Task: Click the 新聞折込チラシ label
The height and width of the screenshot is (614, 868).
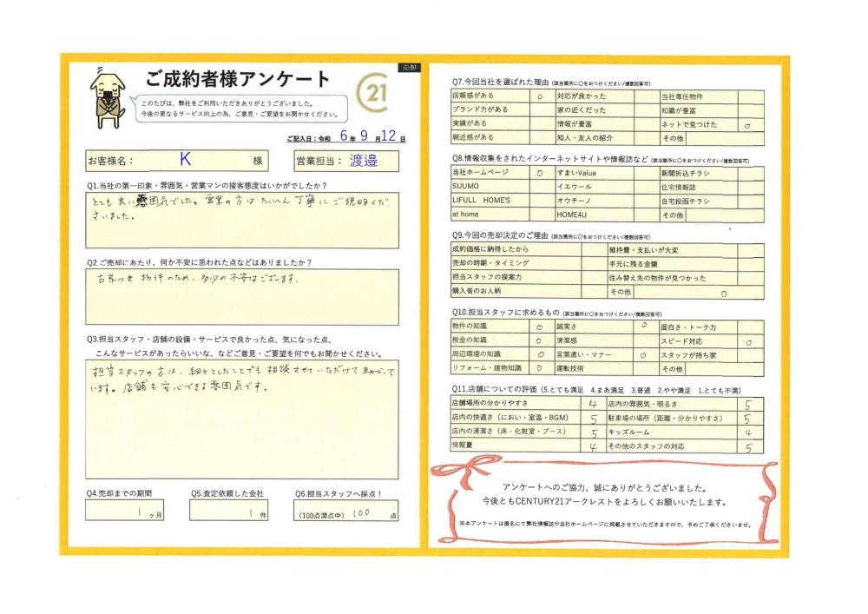Action: [686, 174]
